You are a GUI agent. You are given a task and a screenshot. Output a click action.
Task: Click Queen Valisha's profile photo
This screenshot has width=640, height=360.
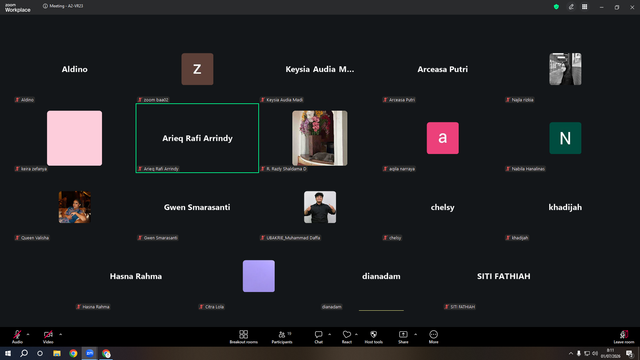pos(75,207)
